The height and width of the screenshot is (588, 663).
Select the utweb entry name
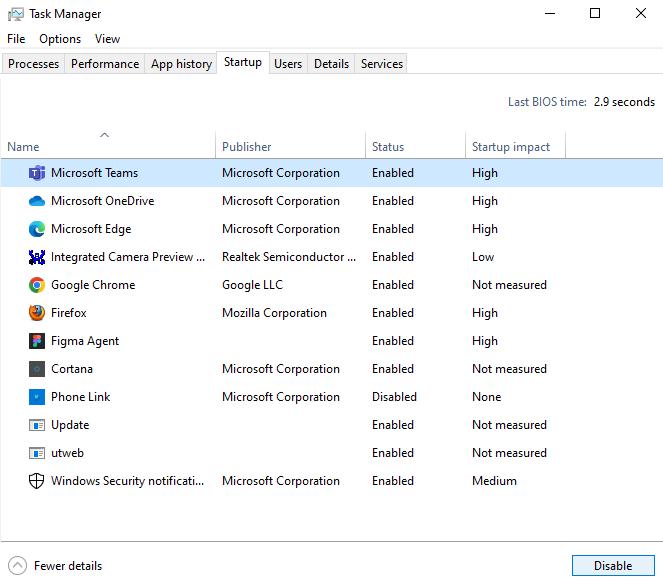(x=67, y=453)
